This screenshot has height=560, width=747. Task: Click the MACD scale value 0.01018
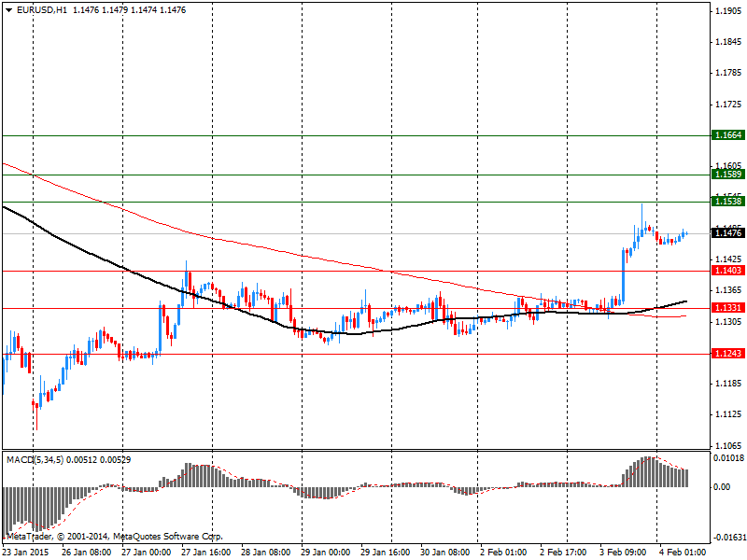coord(728,458)
